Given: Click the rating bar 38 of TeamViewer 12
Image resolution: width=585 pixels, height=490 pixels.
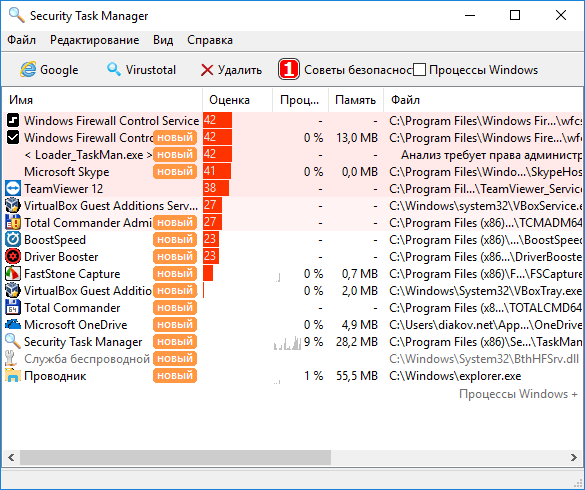Looking at the screenshot, I should coord(216,188).
